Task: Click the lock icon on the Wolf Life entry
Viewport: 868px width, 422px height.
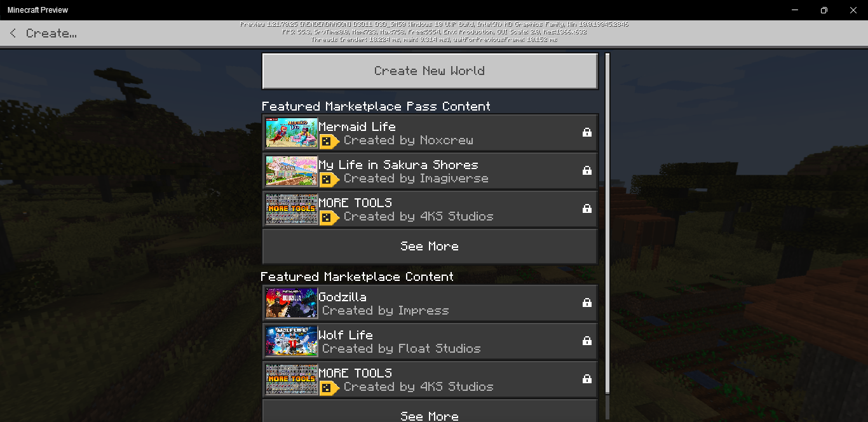Action: [x=587, y=341]
